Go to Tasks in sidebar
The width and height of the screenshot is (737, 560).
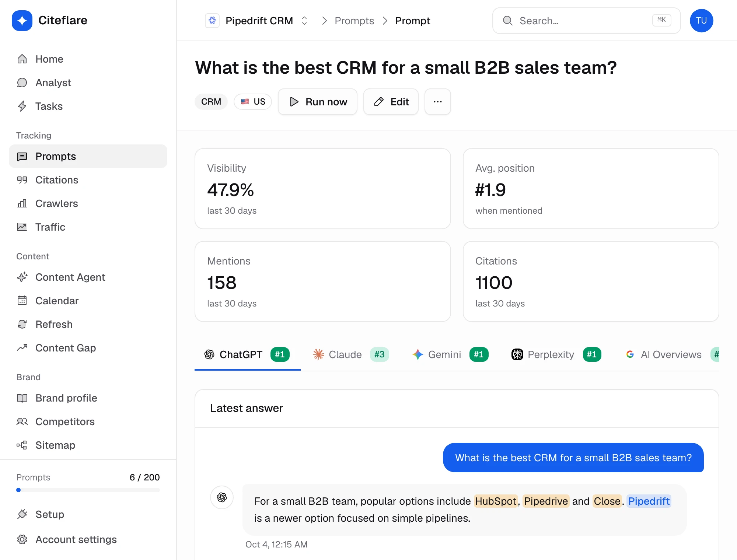coord(88,106)
